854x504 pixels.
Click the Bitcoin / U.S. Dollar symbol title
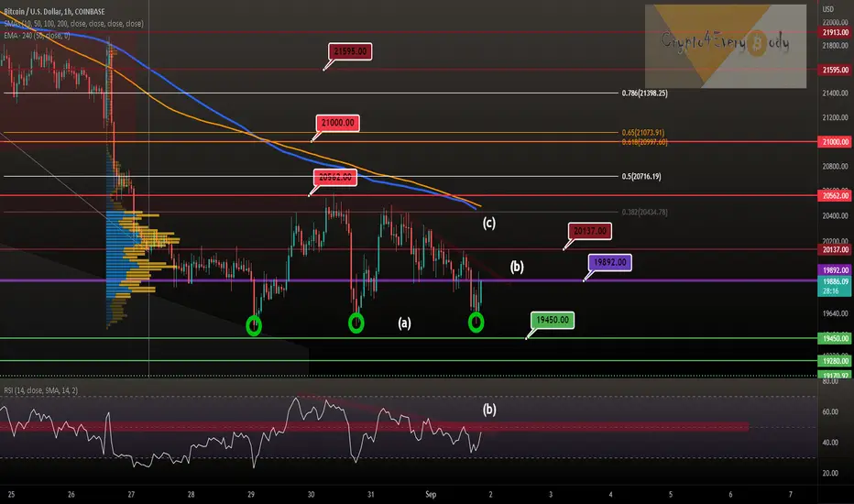pyautogui.click(x=54, y=11)
